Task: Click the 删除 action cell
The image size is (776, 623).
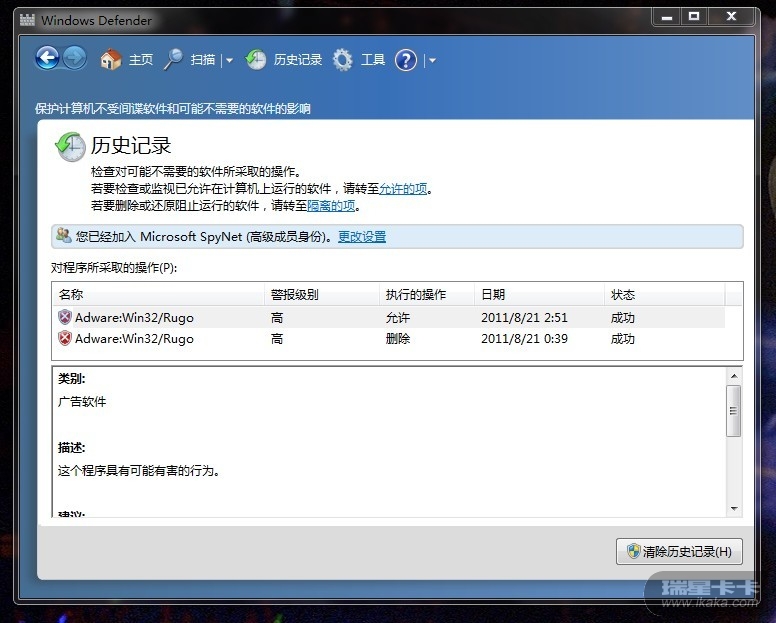Action: point(398,338)
